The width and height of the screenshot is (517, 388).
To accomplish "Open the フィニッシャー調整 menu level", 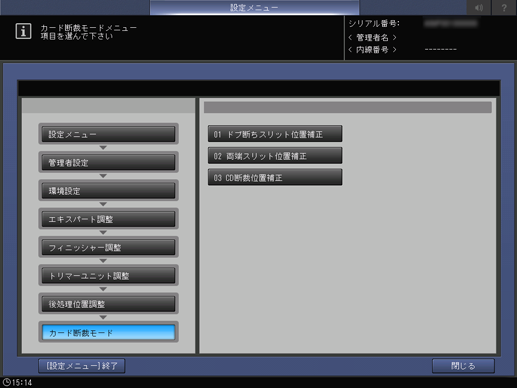I will click(x=108, y=247).
